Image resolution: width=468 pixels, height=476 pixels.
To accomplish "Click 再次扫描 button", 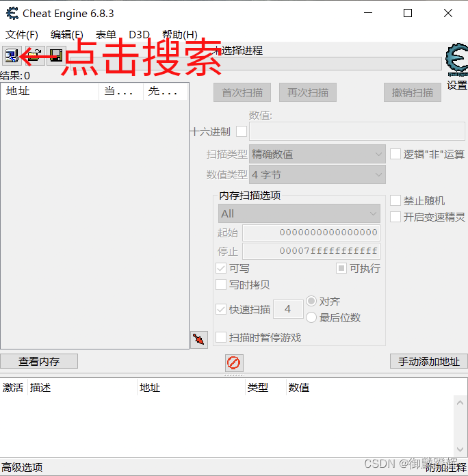I will point(308,92).
